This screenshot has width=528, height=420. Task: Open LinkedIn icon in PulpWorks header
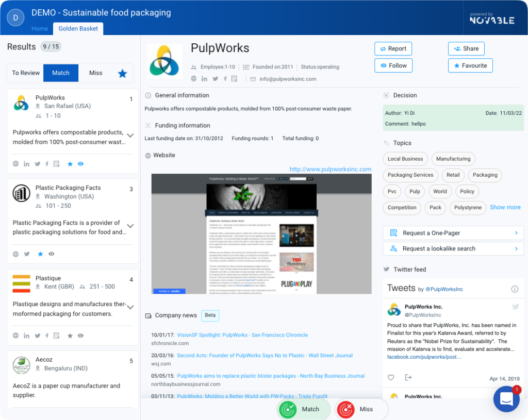tap(204, 79)
